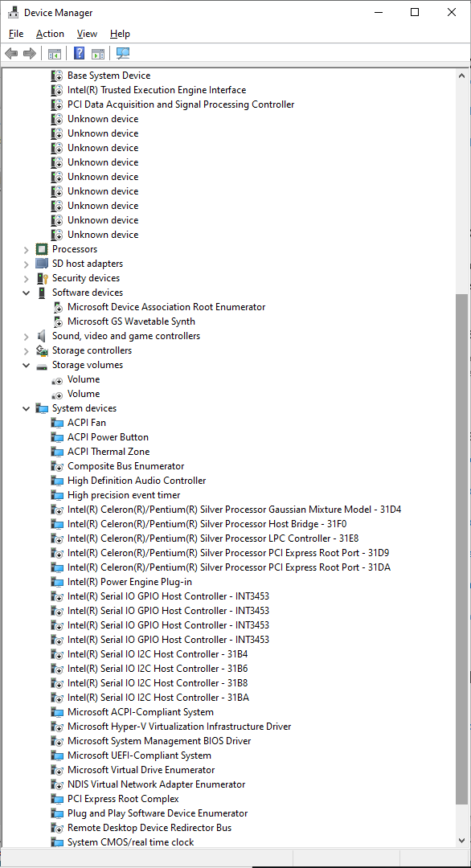Expand the Processors category

(x=26, y=250)
